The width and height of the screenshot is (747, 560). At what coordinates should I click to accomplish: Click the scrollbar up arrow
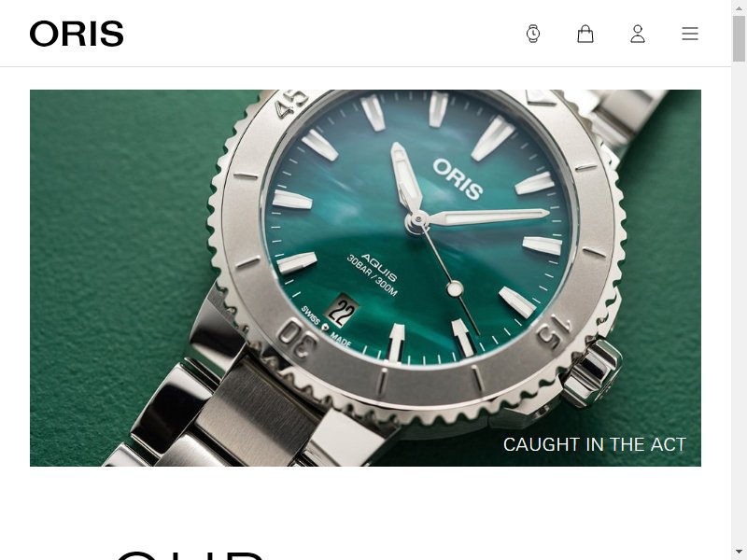739,7
